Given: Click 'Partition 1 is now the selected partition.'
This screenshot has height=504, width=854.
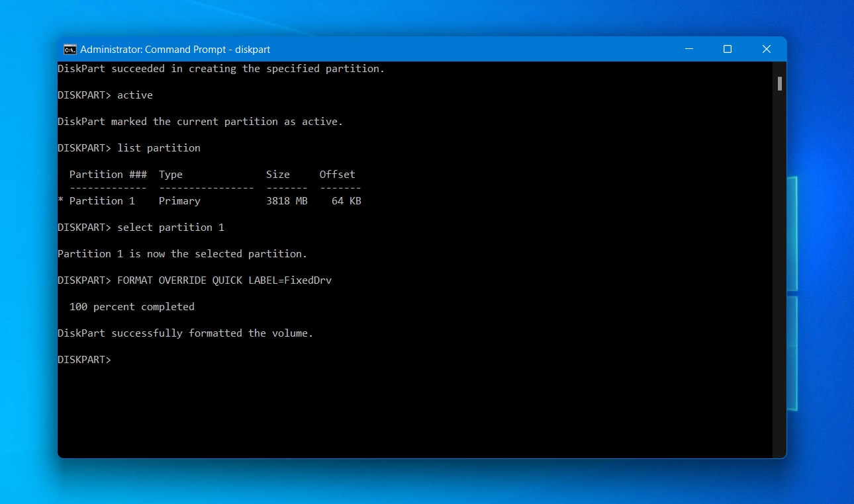Looking at the screenshot, I should coord(183,254).
